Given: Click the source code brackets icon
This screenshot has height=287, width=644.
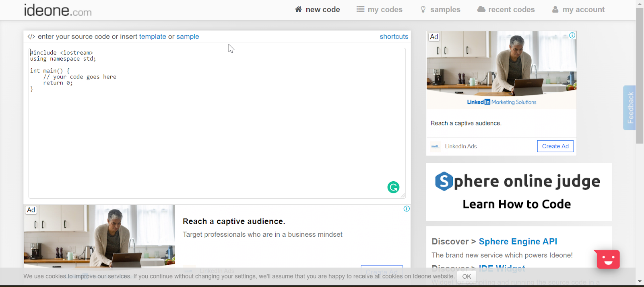Looking at the screenshot, I should [31, 37].
